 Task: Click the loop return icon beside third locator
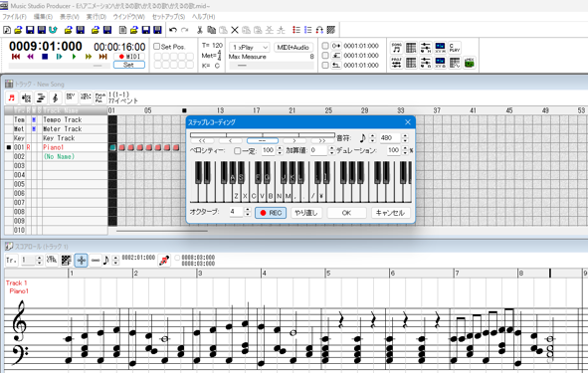tap(336, 66)
